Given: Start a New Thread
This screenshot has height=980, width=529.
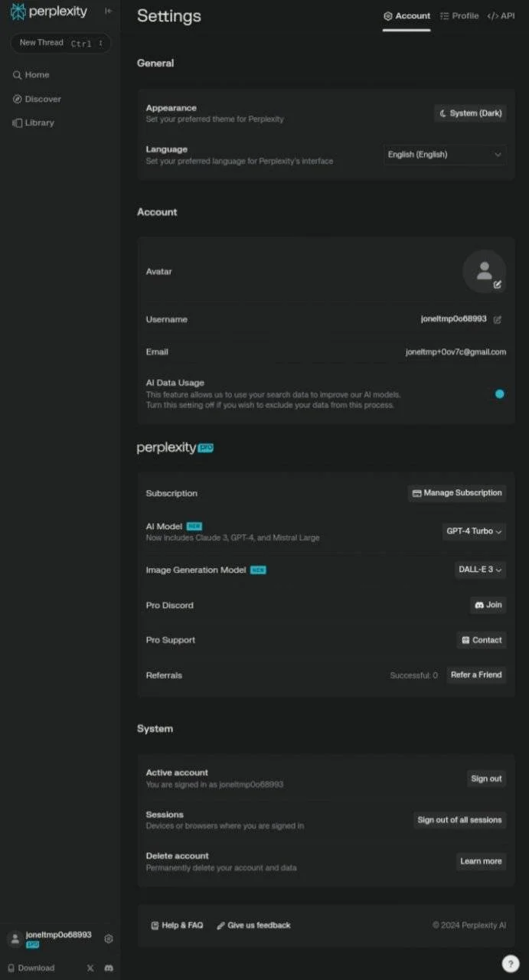Looking at the screenshot, I should click(60, 43).
